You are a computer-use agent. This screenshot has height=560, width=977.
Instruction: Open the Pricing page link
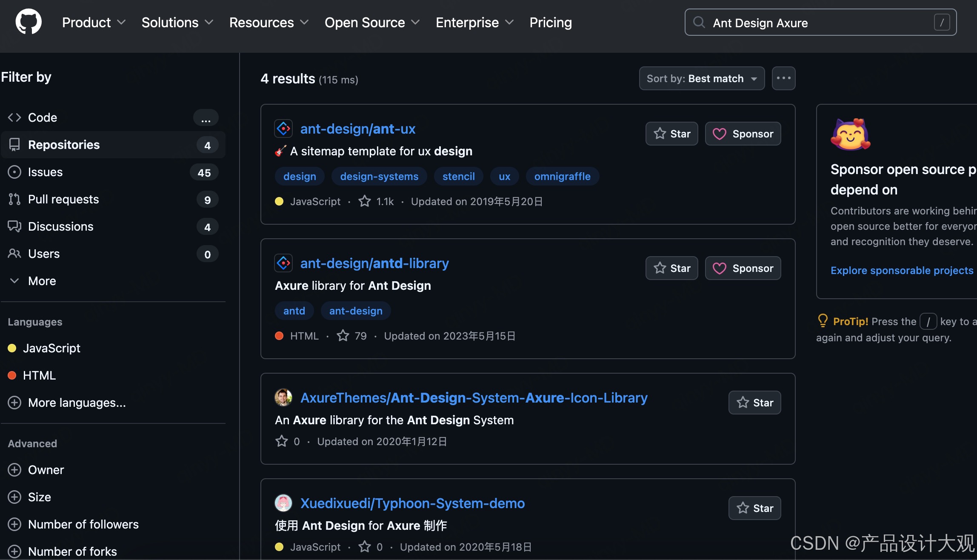[550, 22]
